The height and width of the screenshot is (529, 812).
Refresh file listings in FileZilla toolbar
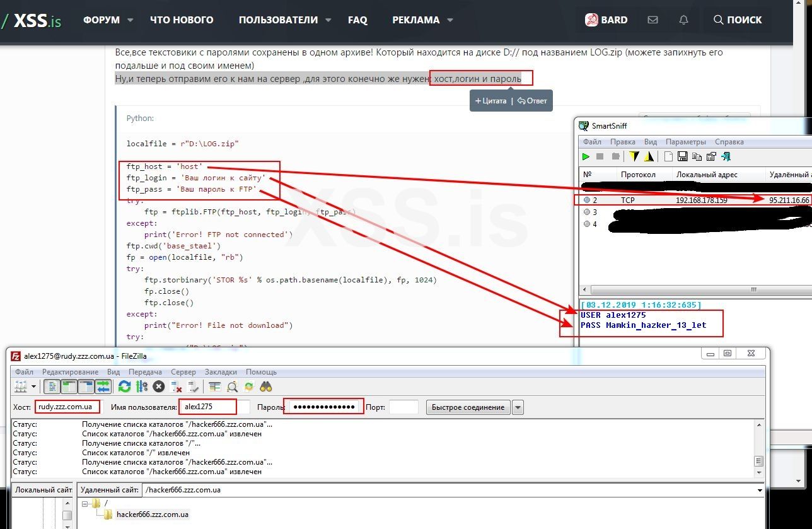(x=125, y=387)
